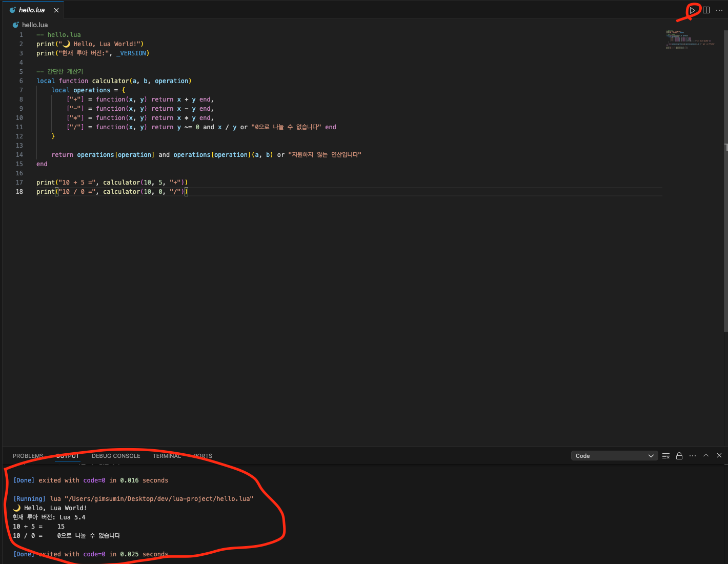Viewport: 728px width, 564px height.
Task: Open the Code output channel dropdown
Action: 614,456
